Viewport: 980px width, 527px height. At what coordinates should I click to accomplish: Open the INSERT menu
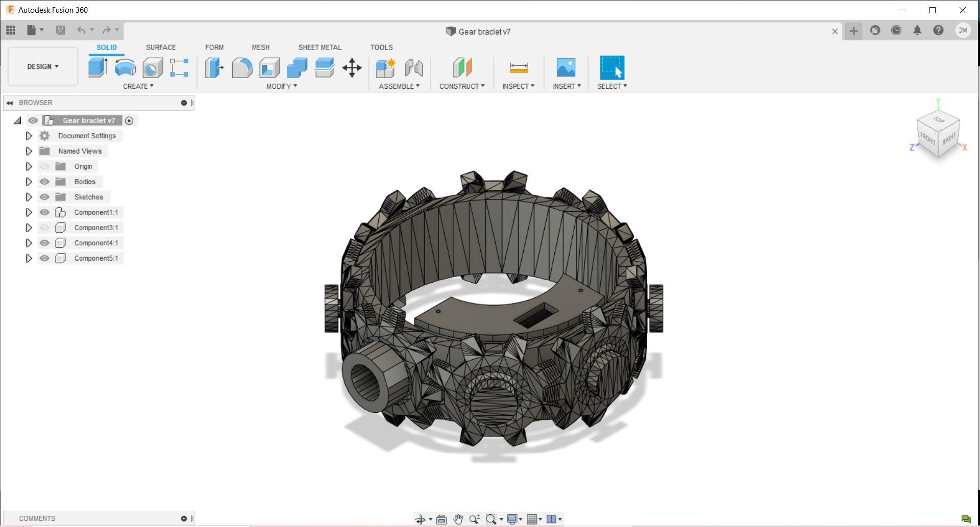(x=567, y=86)
